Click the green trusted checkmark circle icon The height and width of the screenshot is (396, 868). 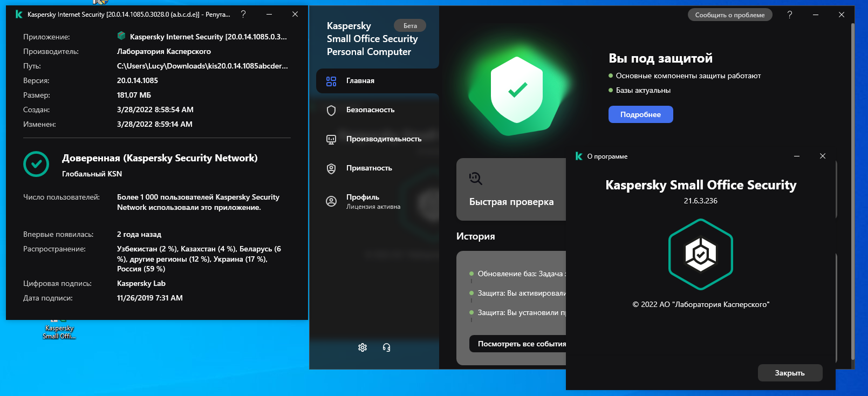tap(36, 164)
